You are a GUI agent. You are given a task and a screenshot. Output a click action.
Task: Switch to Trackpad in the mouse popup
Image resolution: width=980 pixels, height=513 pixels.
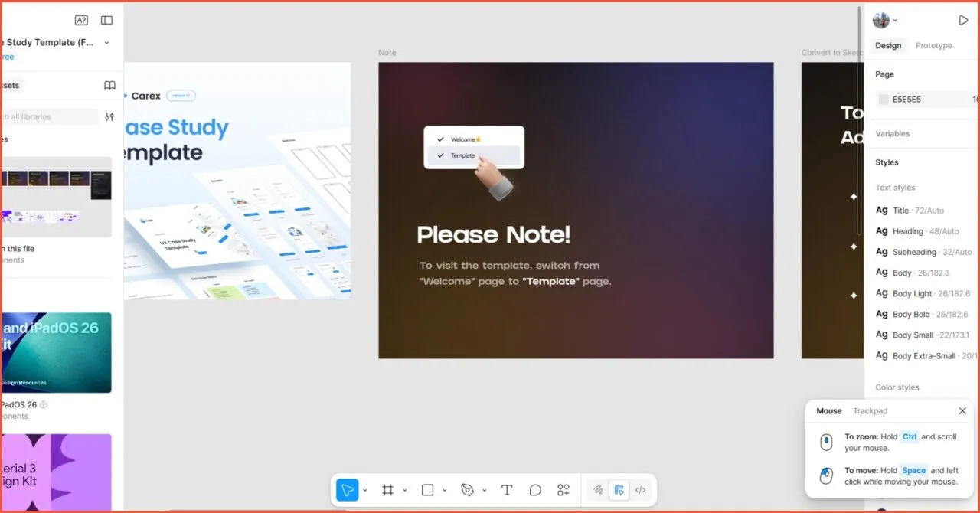(x=870, y=410)
